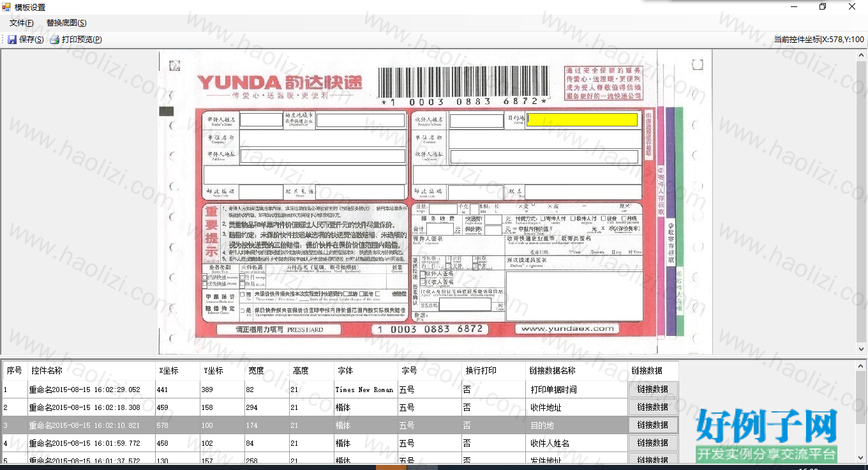Click the 收件人姓名 cell in the table
Image resolution: width=868 pixels, height=470 pixels.
[576, 443]
